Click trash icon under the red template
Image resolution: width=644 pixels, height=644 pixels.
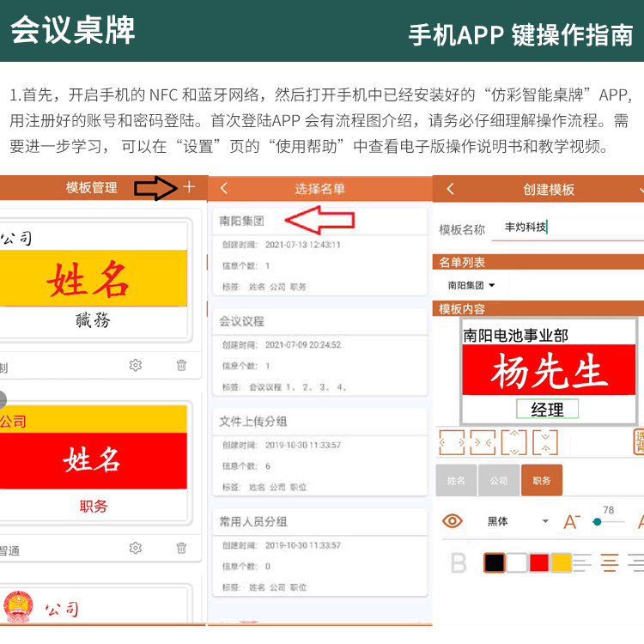point(181,548)
